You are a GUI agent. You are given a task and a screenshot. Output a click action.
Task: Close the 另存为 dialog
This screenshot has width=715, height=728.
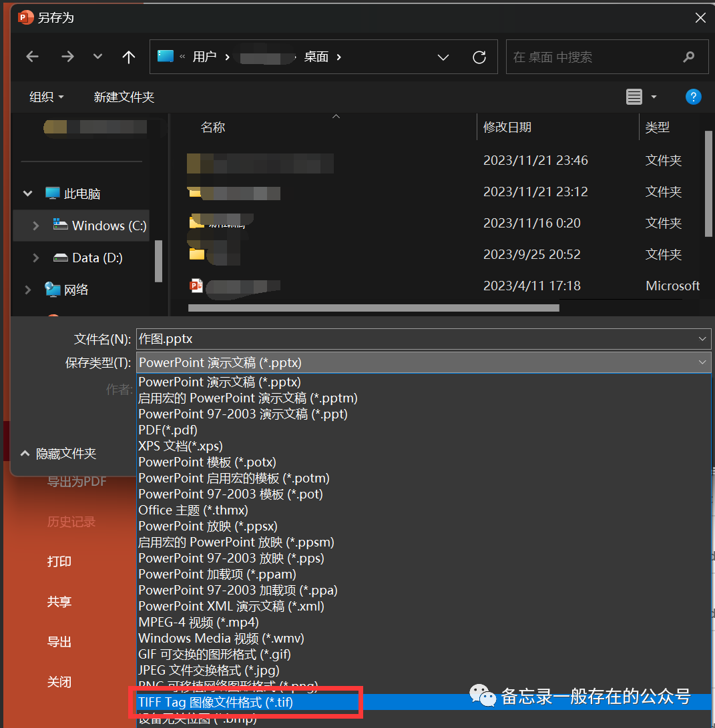700,17
